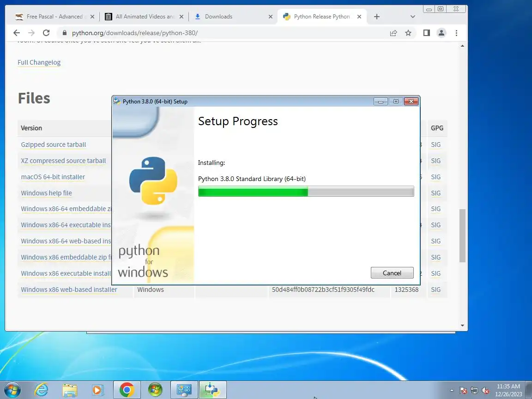Image resolution: width=532 pixels, height=399 pixels.
Task: Reload the python.org page
Action: (x=46, y=33)
